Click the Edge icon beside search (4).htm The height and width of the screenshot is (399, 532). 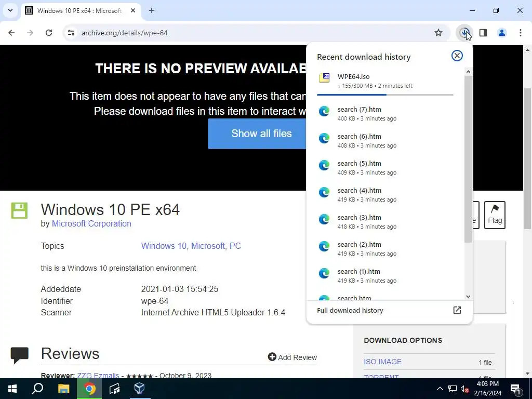click(x=324, y=192)
